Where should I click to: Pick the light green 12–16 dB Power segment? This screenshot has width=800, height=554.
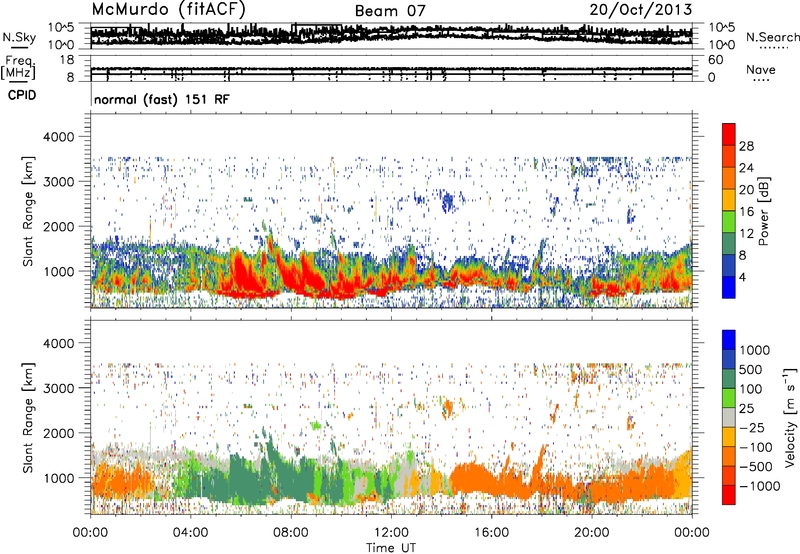coord(729,222)
